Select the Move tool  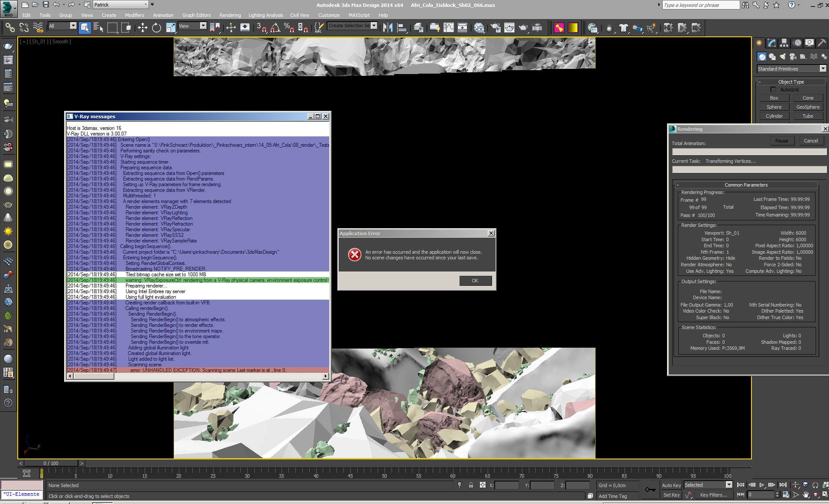(x=142, y=28)
